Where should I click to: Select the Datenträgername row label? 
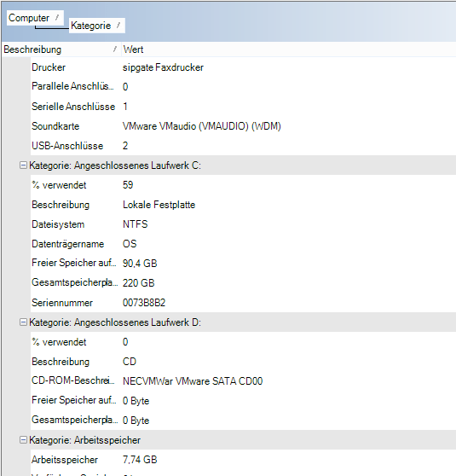click(68, 244)
